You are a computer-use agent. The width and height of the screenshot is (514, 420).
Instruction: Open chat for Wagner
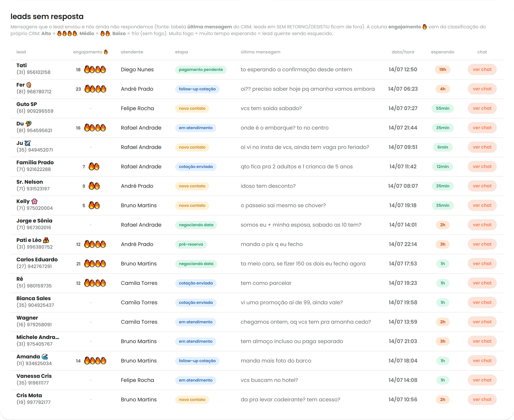(482, 322)
